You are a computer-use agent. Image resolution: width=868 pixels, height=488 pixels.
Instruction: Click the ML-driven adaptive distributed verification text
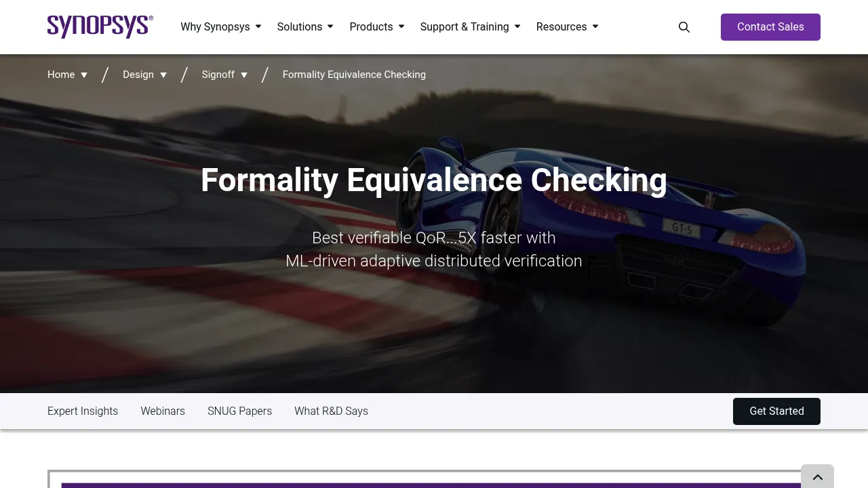click(434, 261)
